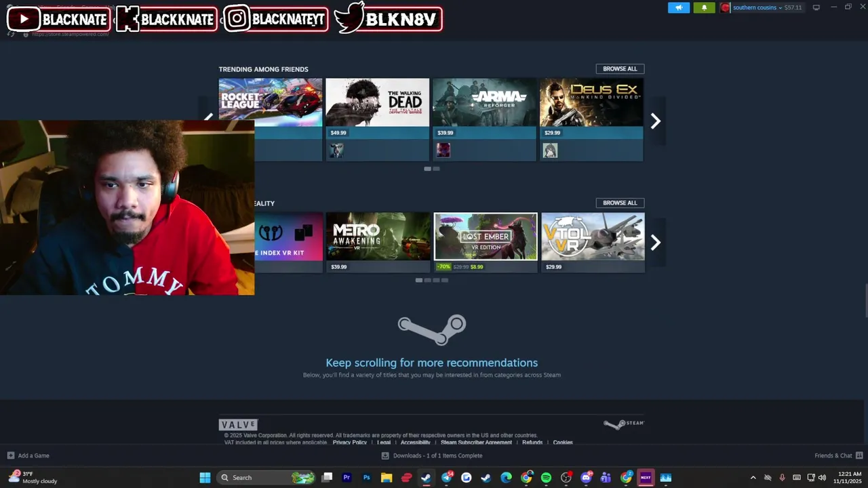This screenshot has height=488, width=868.
Task: Browse all Trending Among Friends games
Action: click(620, 68)
